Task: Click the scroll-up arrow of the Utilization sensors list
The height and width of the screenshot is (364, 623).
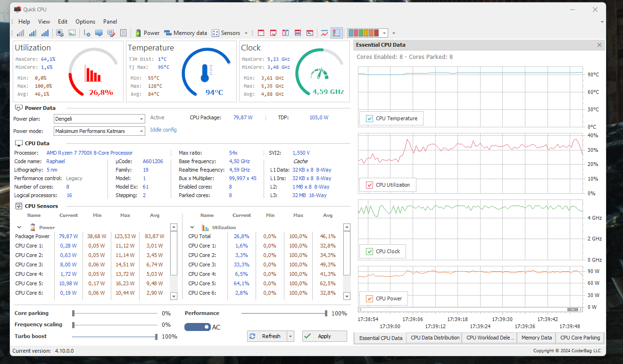Action: pyautogui.click(x=347, y=227)
